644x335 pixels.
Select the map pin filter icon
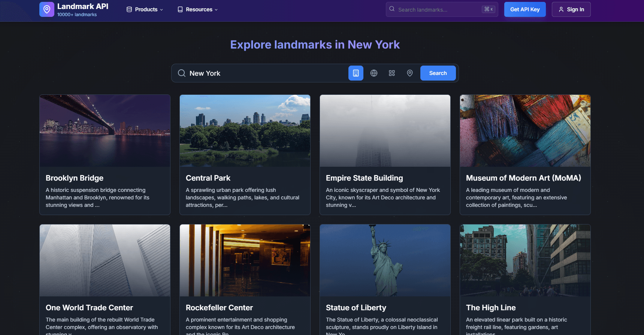click(410, 73)
